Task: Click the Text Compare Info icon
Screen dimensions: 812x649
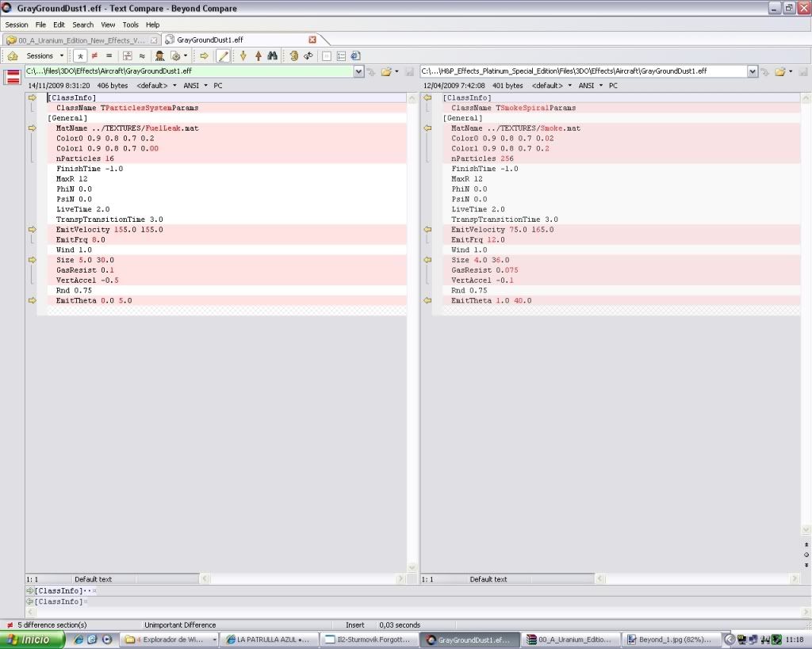Action: pos(341,56)
